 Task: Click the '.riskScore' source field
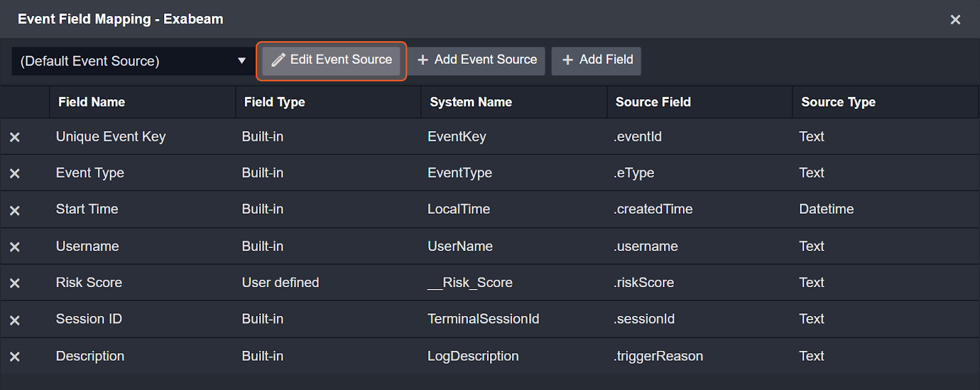tap(644, 282)
